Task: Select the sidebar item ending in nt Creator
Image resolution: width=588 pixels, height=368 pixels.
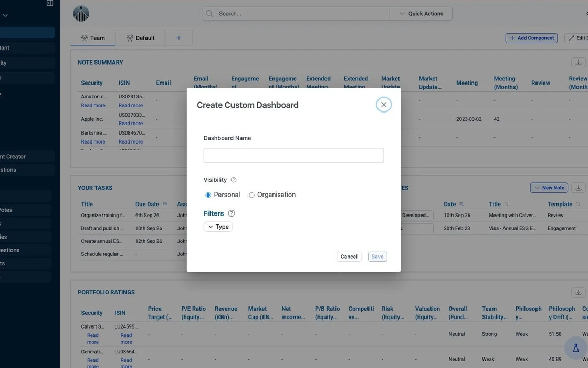Action: pyautogui.click(x=26, y=157)
